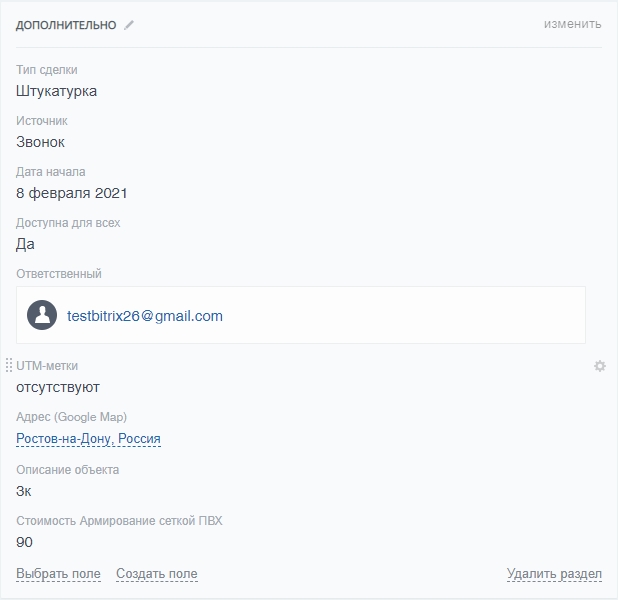Click the Штукатурка deal type value
The height and width of the screenshot is (600, 618).
pos(57,91)
